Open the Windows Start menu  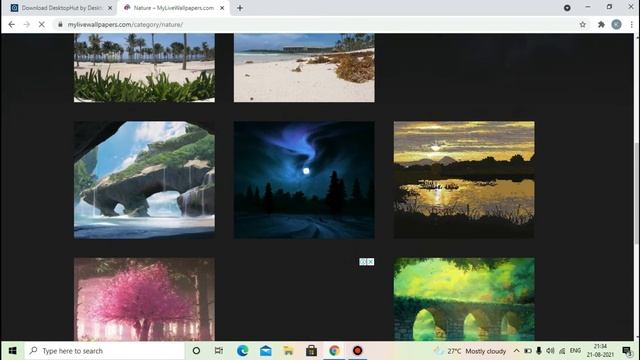tap(12, 351)
